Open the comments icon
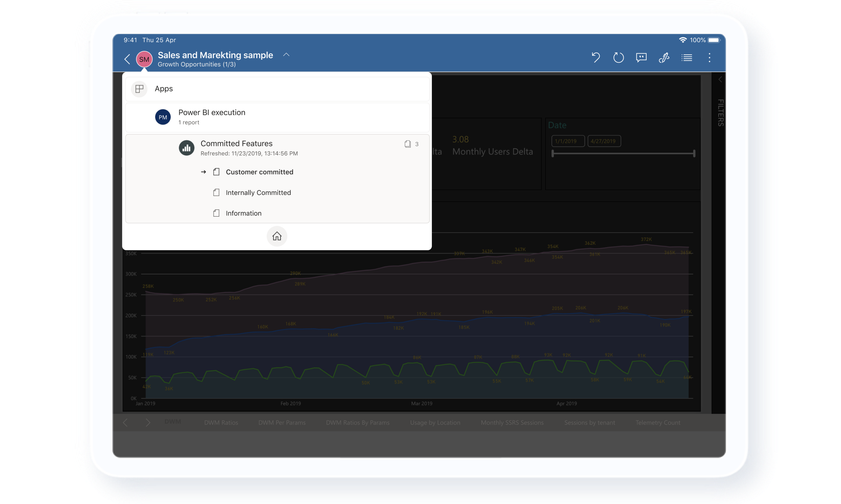The height and width of the screenshot is (504, 841). (641, 57)
